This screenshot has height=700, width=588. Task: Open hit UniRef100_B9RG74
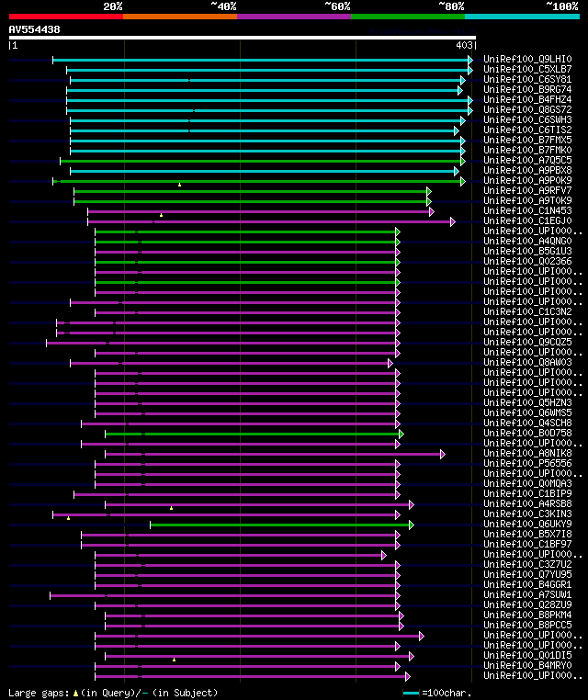(527, 89)
